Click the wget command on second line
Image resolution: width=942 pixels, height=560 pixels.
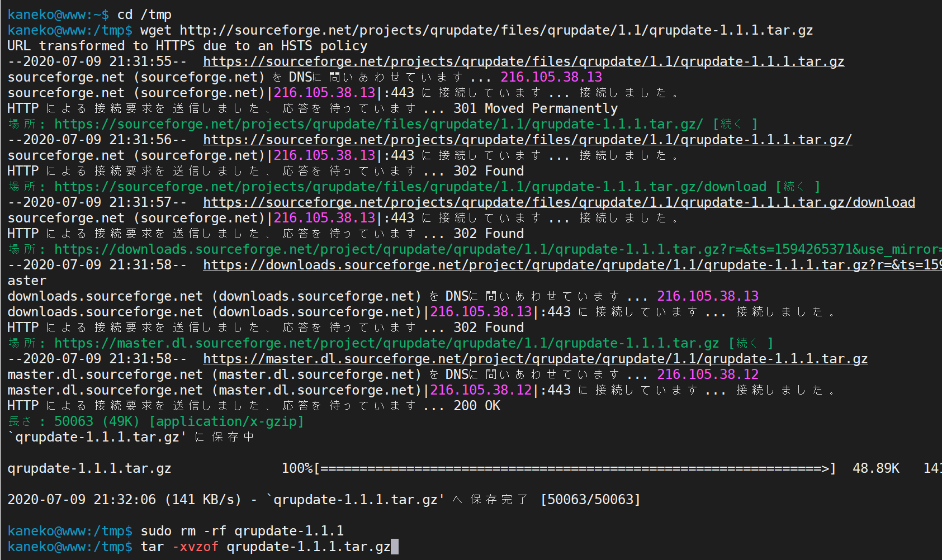476,30
